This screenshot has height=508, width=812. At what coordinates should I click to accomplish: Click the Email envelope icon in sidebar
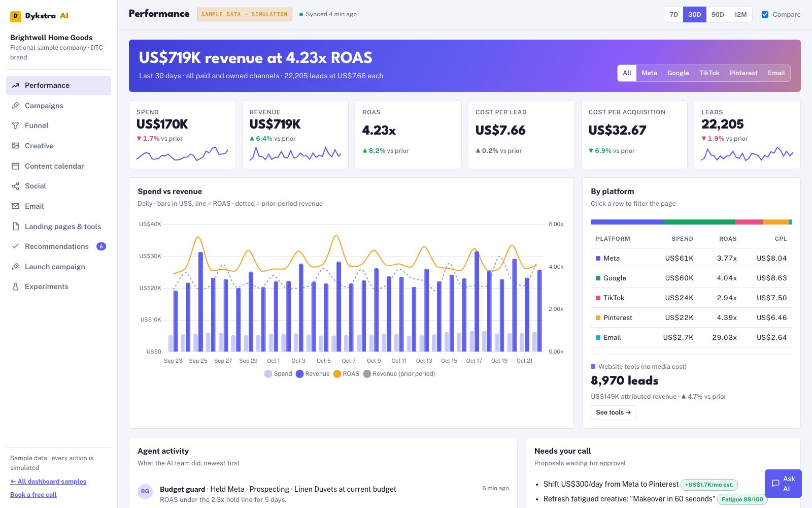(16, 206)
